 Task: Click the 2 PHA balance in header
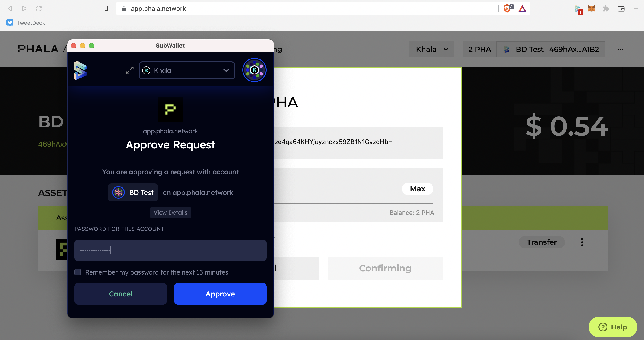(x=480, y=49)
